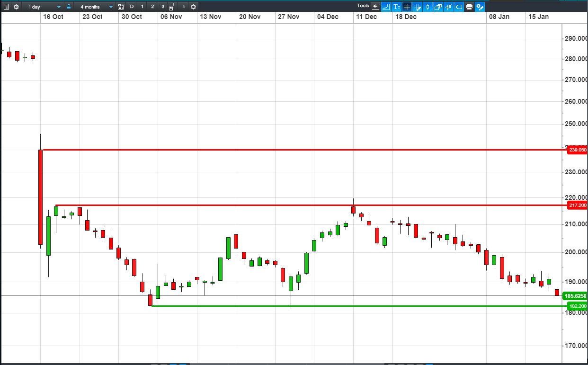
Task: Select the curve drawing tool
Action: click(x=386, y=7)
